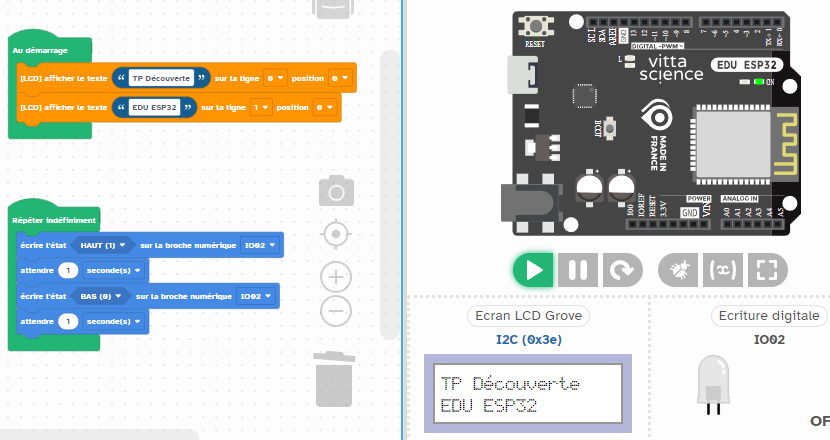The image size is (830, 440).
Task: Zoom in on the block workspace
Action: (336, 276)
